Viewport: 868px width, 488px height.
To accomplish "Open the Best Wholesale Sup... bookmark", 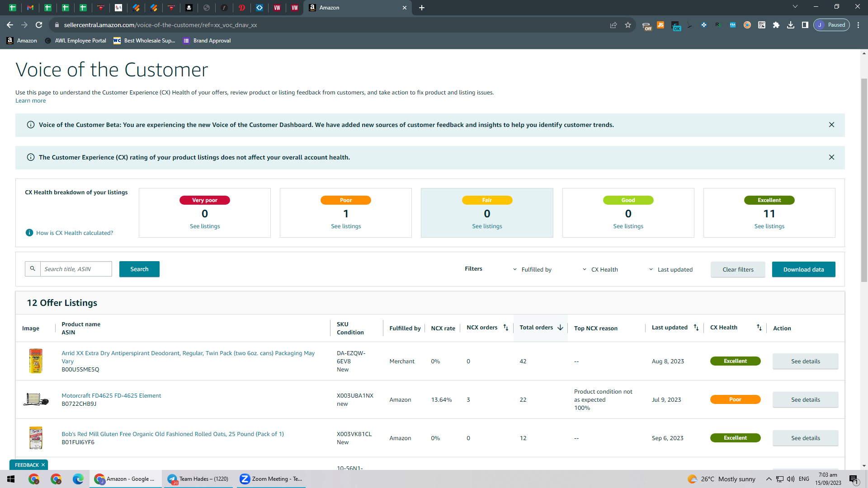I will click(x=144, y=41).
